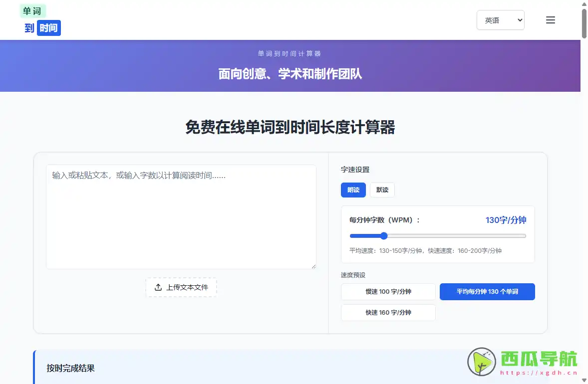
Task: Click the 单词到时间计算器 banner subtitle
Action: (x=289, y=53)
